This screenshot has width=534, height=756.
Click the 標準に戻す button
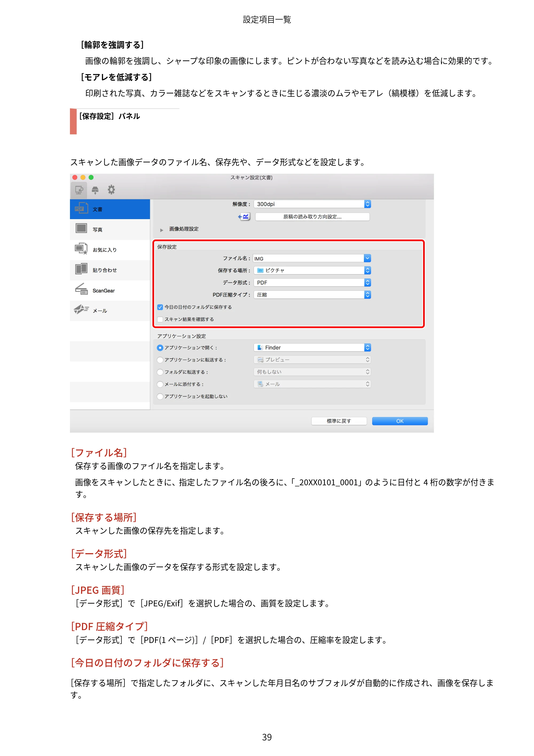tap(339, 421)
